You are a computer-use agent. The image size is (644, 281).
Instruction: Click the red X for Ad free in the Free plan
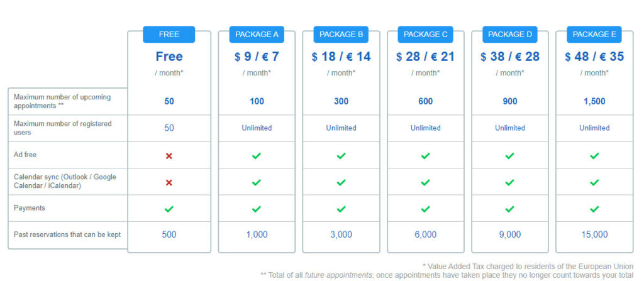169,156
